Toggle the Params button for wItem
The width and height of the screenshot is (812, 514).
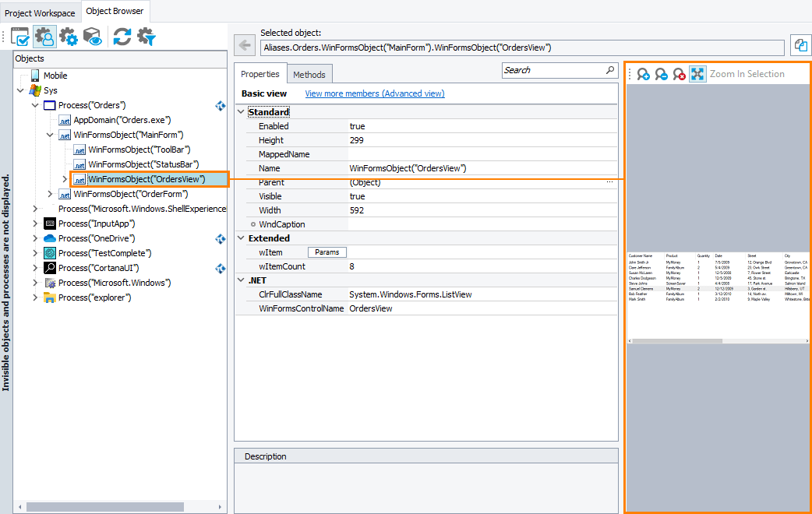click(x=327, y=252)
